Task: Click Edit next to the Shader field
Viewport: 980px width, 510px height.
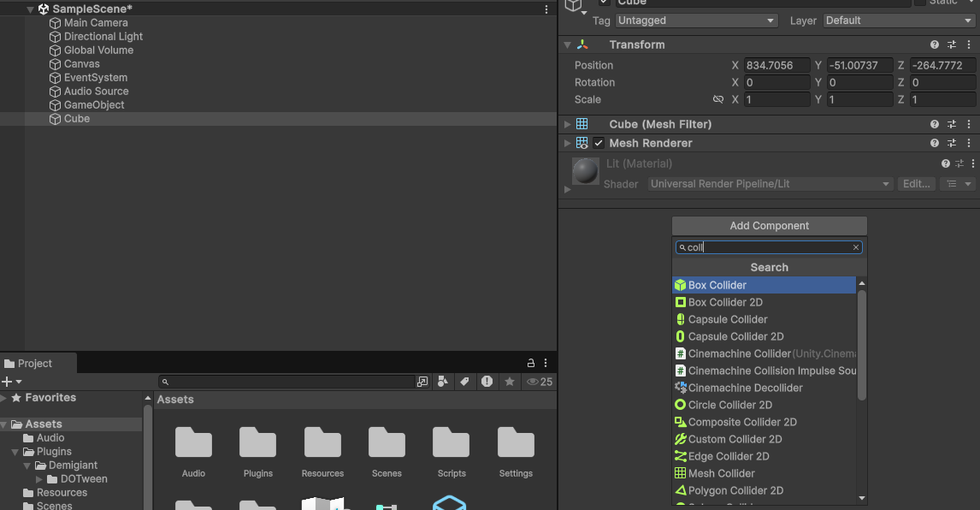Action: click(x=917, y=183)
